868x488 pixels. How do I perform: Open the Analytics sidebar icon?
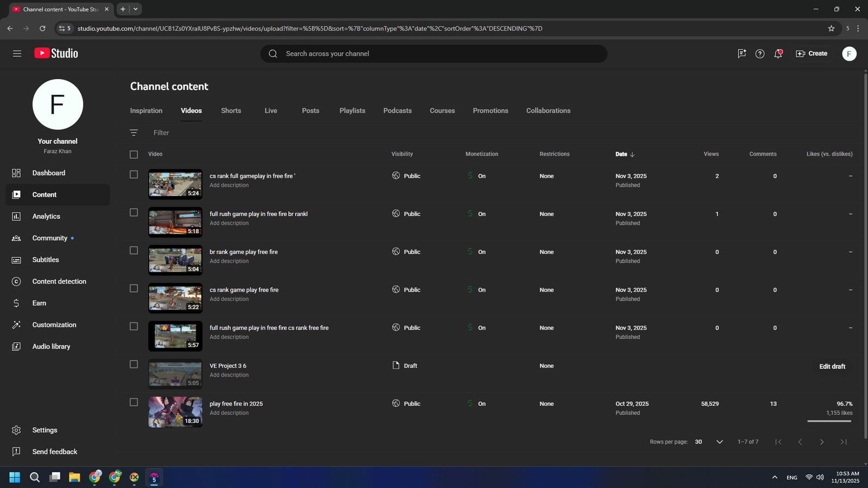coord(16,216)
